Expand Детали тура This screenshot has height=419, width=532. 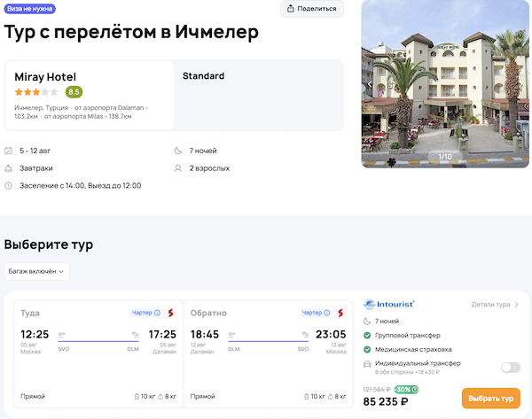coord(495,305)
